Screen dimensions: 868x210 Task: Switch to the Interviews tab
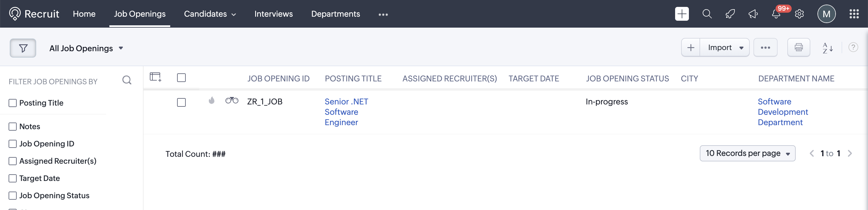pyautogui.click(x=273, y=14)
